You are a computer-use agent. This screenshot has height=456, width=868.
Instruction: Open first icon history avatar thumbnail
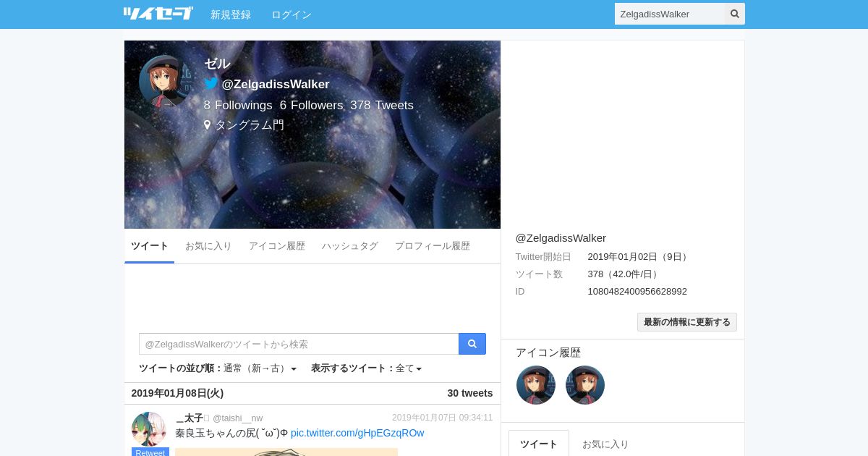(x=536, y=385)
